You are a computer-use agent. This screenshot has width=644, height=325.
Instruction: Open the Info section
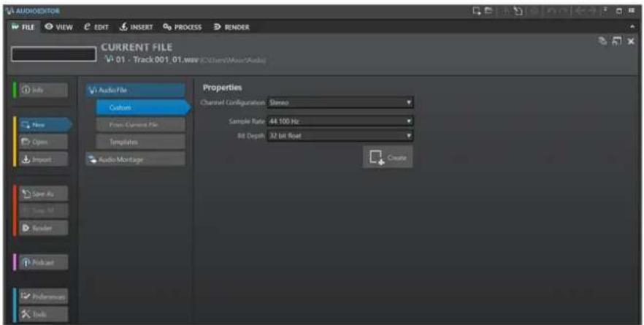(x=42, y=90)
